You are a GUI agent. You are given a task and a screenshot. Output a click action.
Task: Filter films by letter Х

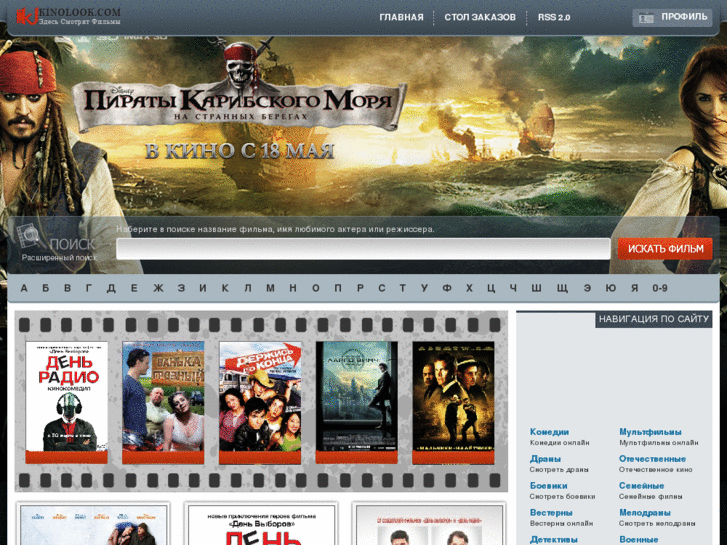pos(469,289)
